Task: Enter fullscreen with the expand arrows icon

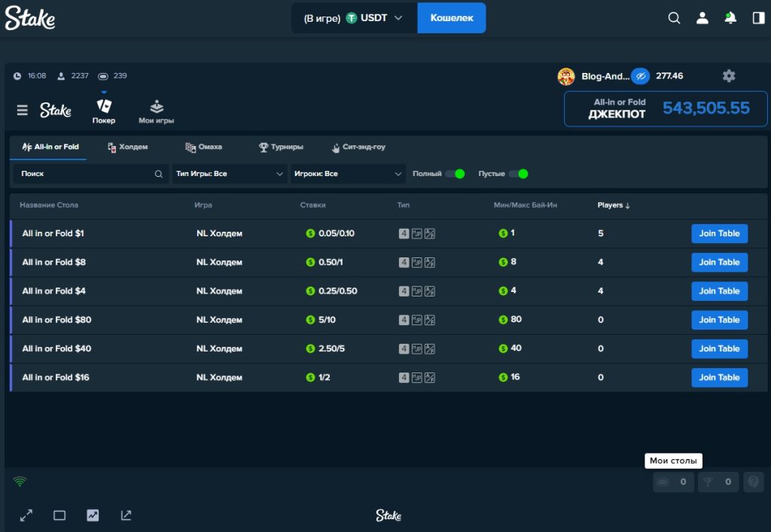Action: tap(26, 515)
